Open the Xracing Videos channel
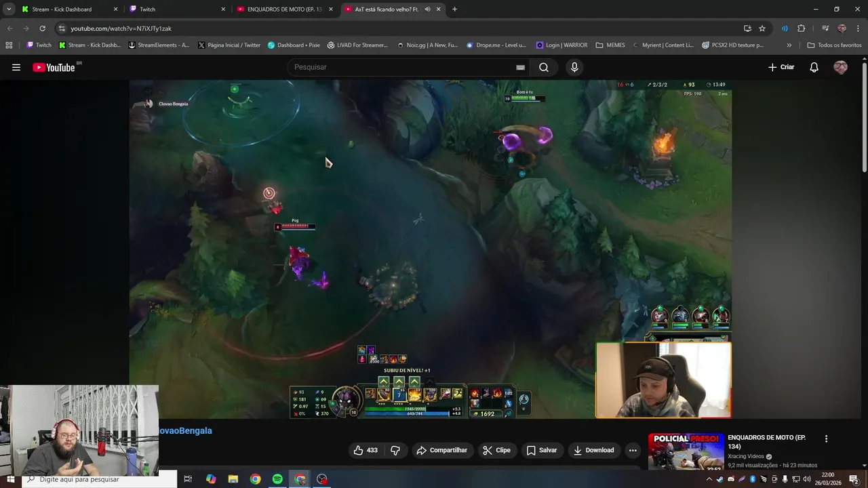The image size is (868, 488). coord(746,456)
